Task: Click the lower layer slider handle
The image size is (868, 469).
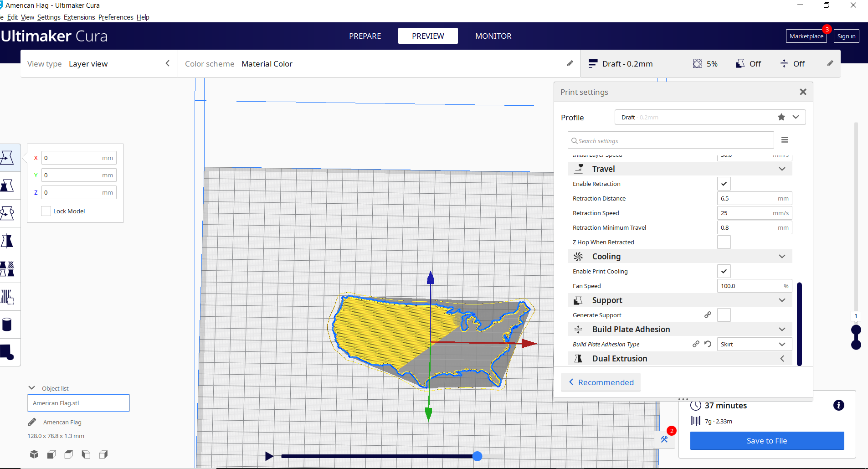Action: pos(856,345)
